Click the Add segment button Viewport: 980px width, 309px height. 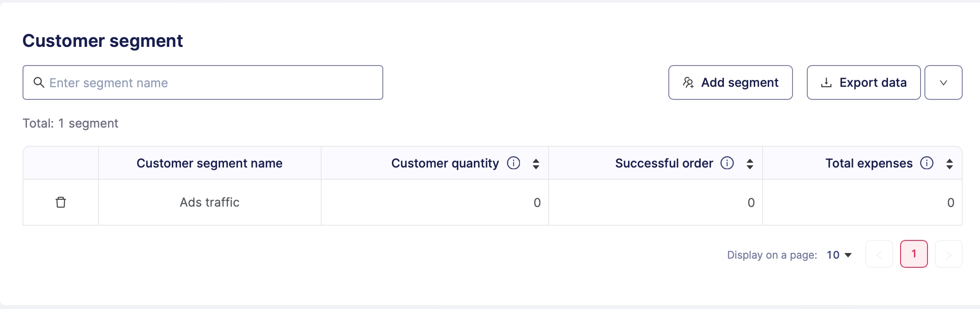[x=730, y=82]
